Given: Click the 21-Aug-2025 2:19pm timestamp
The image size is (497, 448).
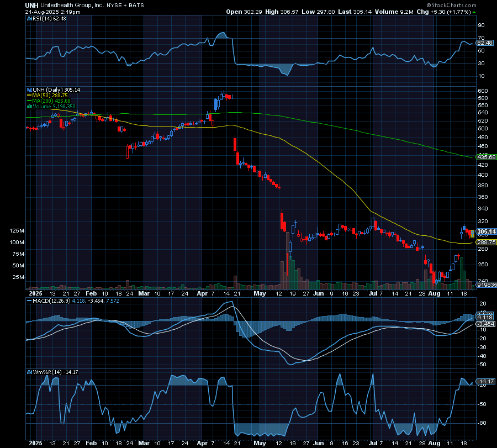Looking at the screenshot, I should pyautogui.click(x=53, y=12).
